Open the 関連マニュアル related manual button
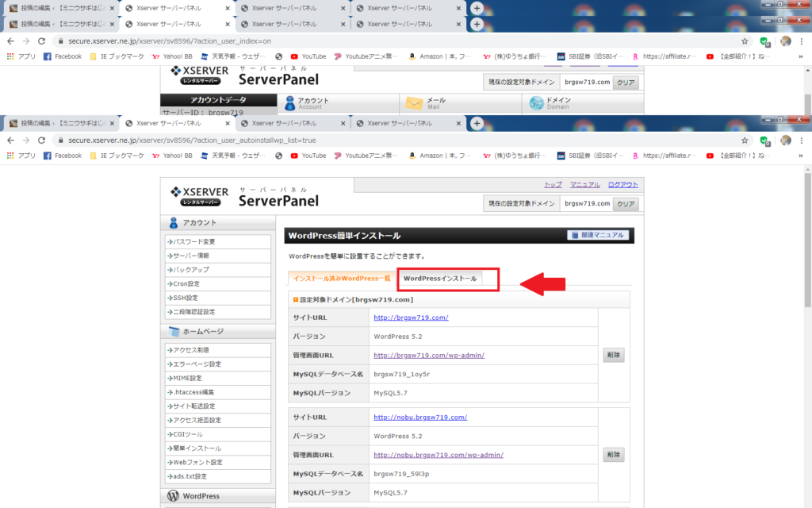The image size is (812, 508). point(599,235)
